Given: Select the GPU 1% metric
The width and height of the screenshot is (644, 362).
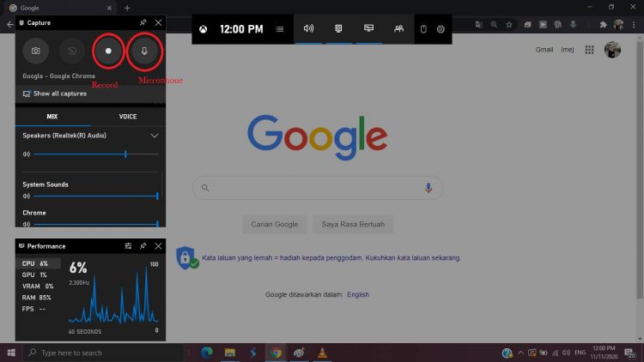Looking at the screenshot, I should (x=38, y=275).
